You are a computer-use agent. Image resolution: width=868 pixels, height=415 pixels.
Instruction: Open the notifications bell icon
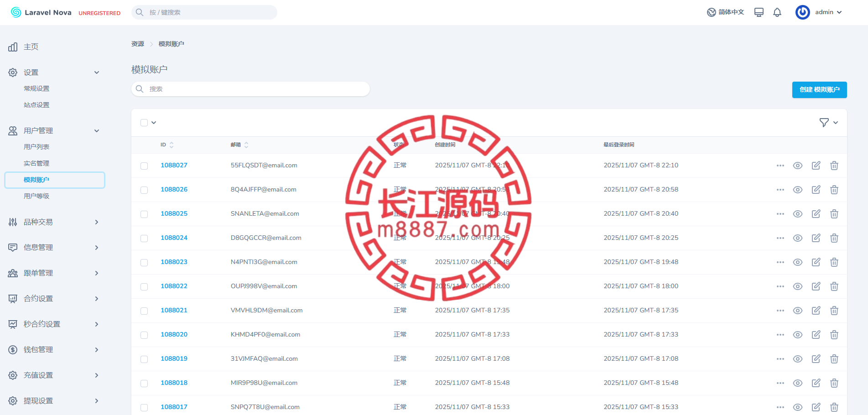[x=777, y=12]
